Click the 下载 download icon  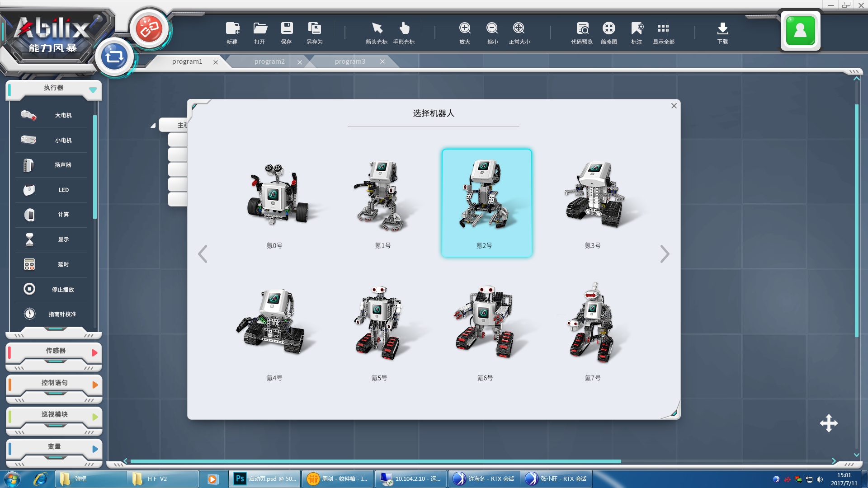(722, 28)
